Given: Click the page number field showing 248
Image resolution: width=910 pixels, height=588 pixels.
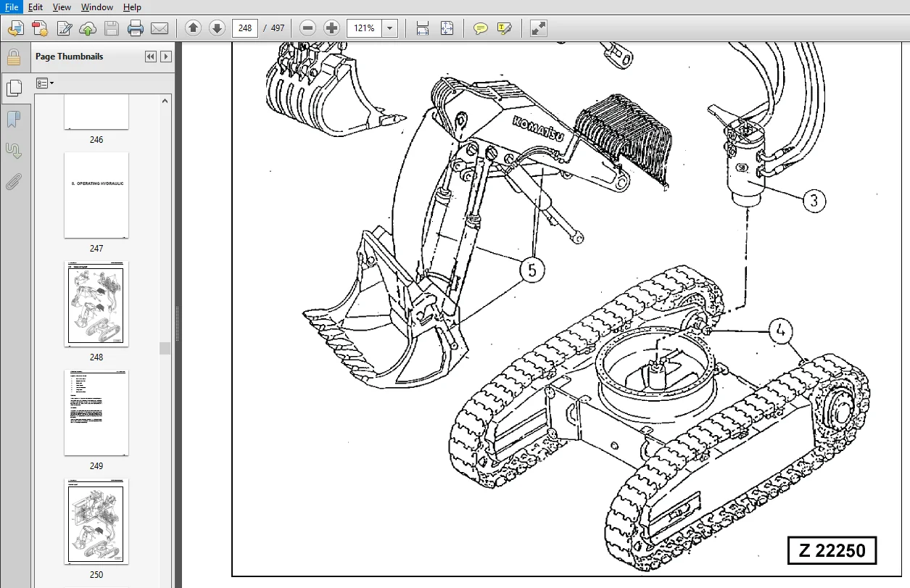Looking at the screenshot, I should pyautogui.click(x=245, y=28).
